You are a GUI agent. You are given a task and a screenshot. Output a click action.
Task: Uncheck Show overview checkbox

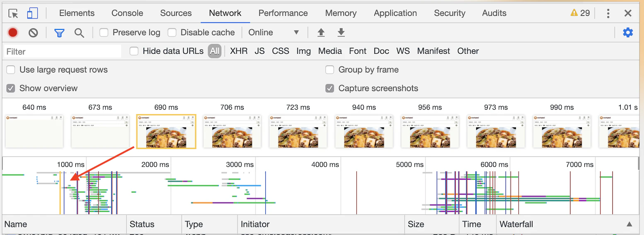point(11,88)
